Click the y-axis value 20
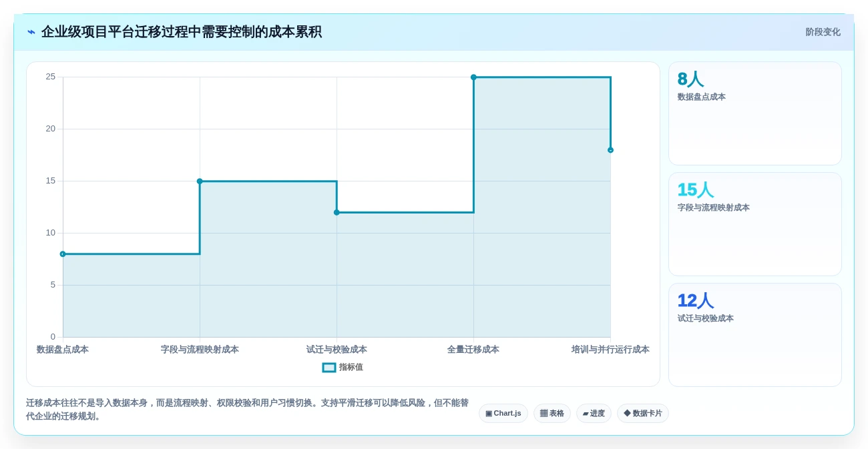Viewport: 868px width, 449px height. coord(51,129)
